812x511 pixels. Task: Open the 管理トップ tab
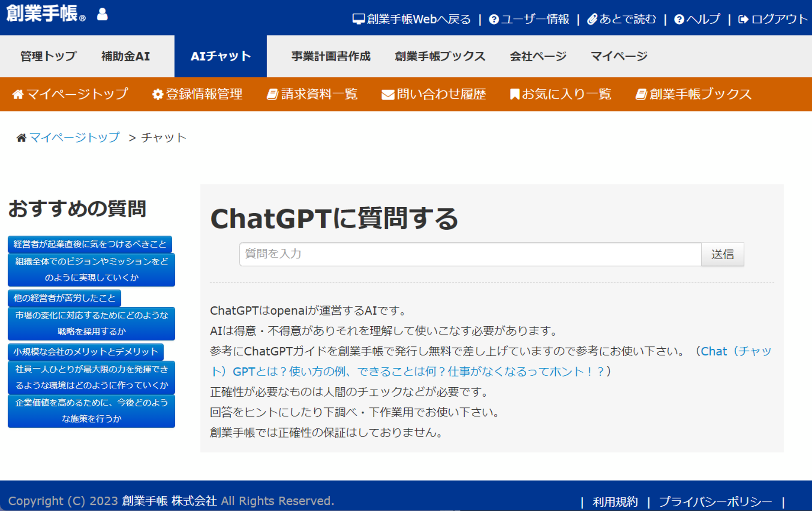tap(48, 56)
